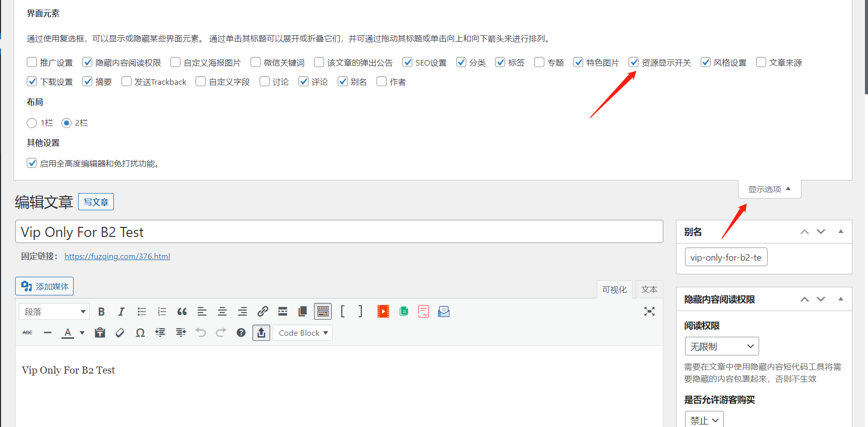Click the post title input field
Image resolution: width=868 pixels, height=427 pixels.
click(339, 232)
